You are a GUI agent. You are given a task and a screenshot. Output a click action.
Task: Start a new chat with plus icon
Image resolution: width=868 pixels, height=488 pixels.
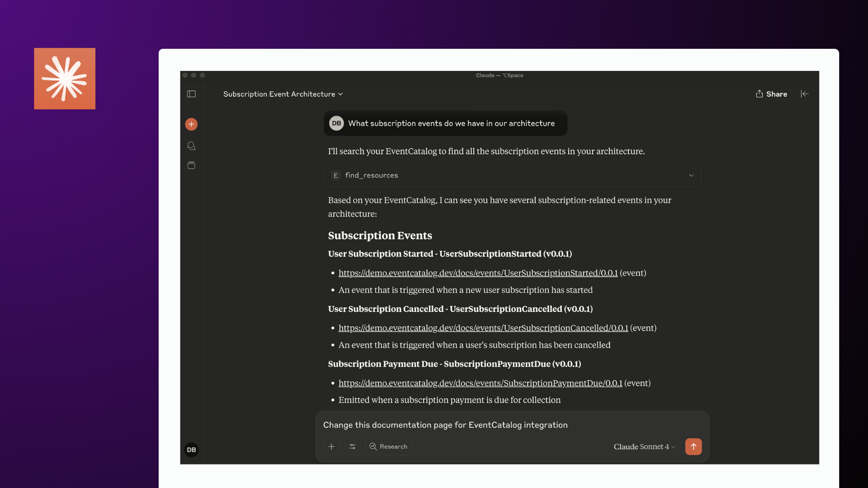coord(191,124)
